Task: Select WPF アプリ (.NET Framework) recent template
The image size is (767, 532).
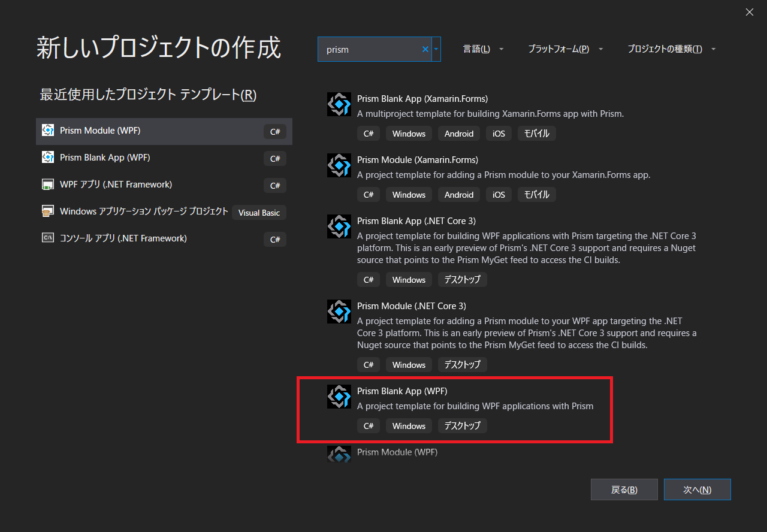Action: [x=164, y=185]
